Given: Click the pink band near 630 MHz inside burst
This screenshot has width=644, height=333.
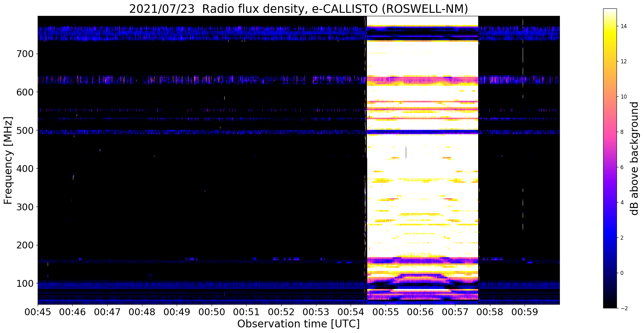Looking at the screenshot, I should pos(422,81).
